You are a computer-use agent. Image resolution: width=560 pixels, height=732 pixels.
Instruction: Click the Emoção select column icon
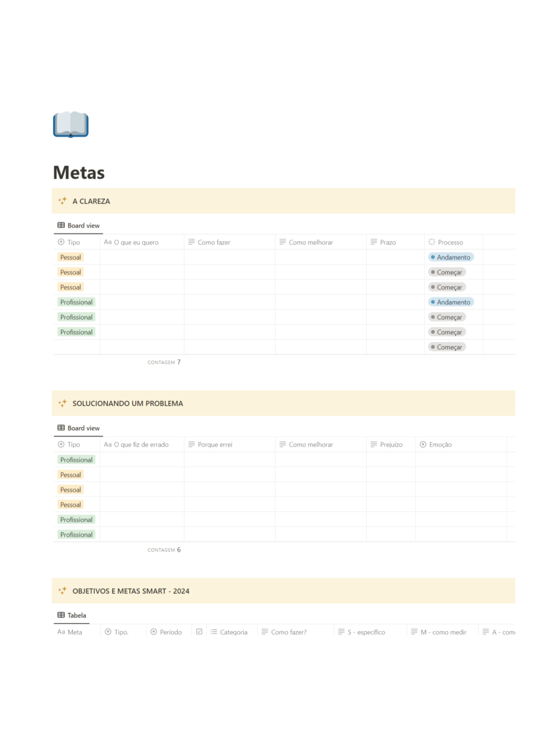[423, 445]
